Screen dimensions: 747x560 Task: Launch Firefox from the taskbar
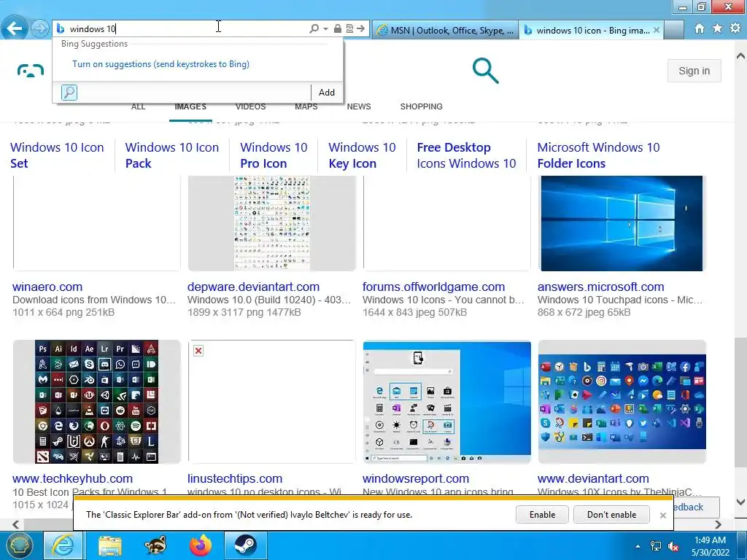coord(201,545)
